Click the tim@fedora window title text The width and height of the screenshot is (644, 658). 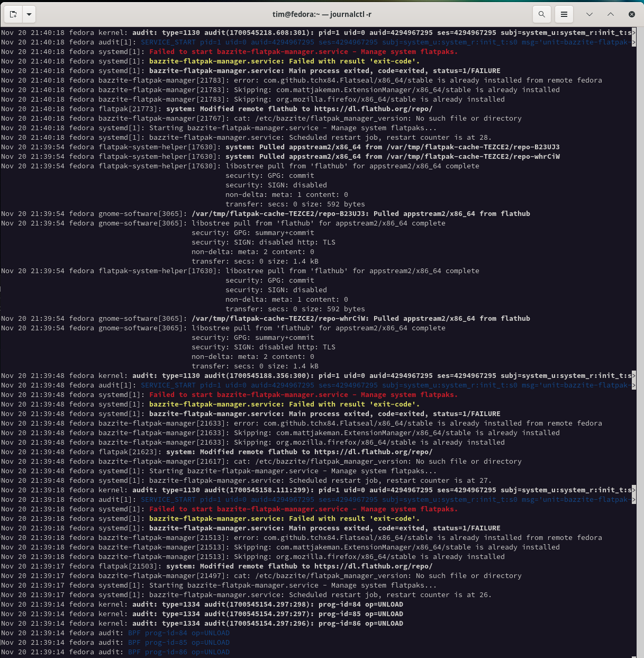296,14
